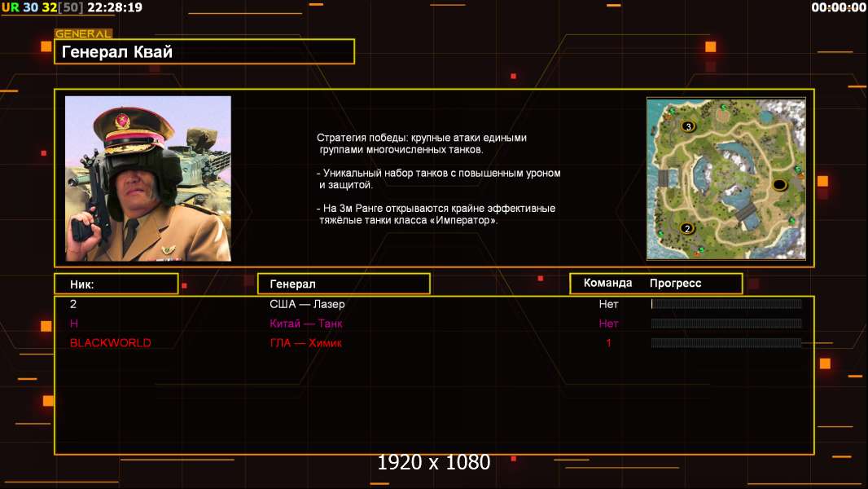Viewport: 868px width, 489px height.
Task: Click the GENERAL tab label
Action: pos(83,34)
